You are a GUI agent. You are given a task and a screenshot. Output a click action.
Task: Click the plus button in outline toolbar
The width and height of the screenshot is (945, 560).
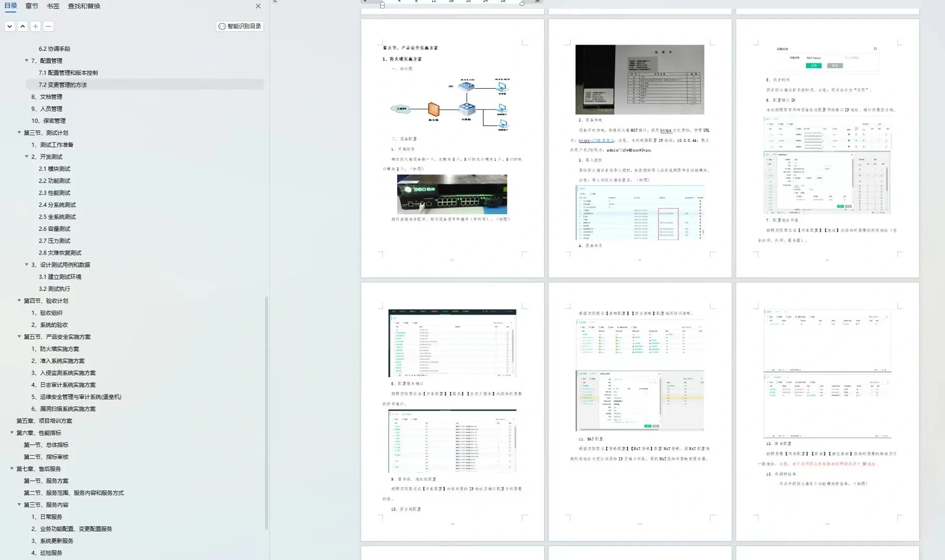pos(35,26)
